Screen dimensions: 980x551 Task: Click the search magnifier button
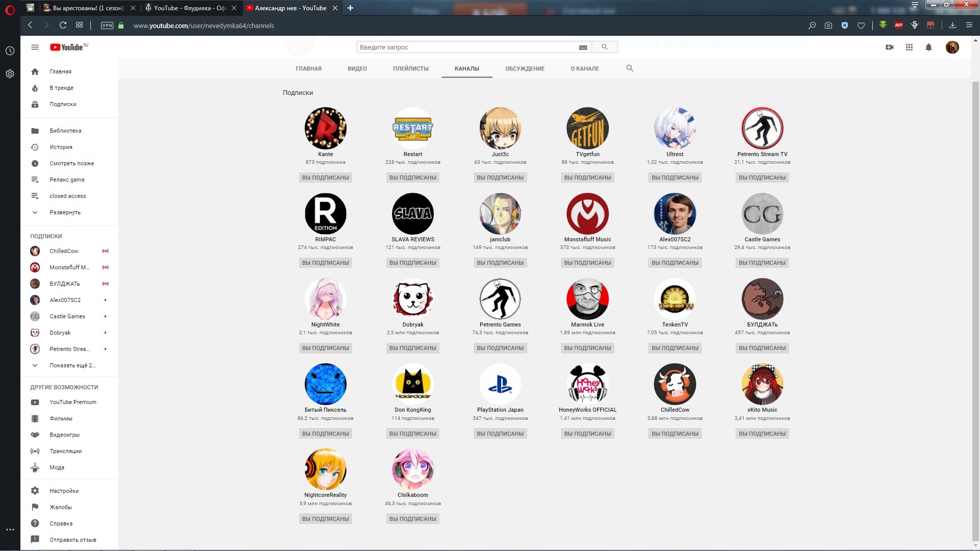pyautogui.click(x=605, y=47)
